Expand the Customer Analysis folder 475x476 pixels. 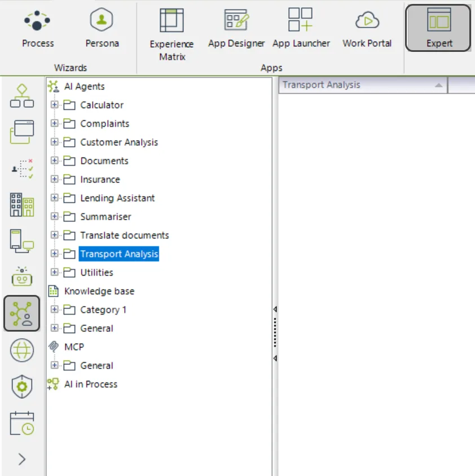click(54, 142)
